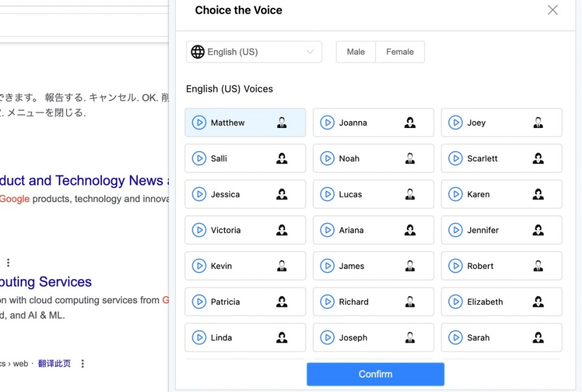Play the Matthew voice preview
The image size is (582, 392).
coord(199,123)
